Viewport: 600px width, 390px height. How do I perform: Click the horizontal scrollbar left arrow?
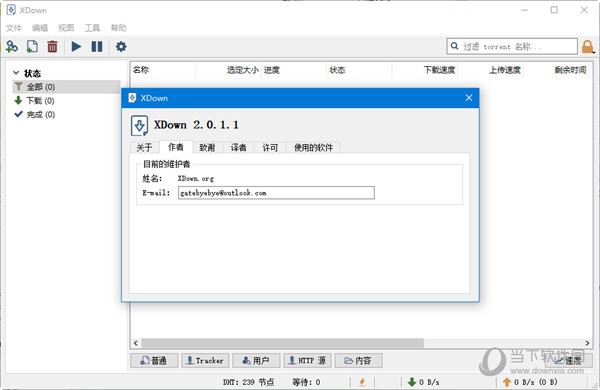pyautogui.click(x=136, y=343)
